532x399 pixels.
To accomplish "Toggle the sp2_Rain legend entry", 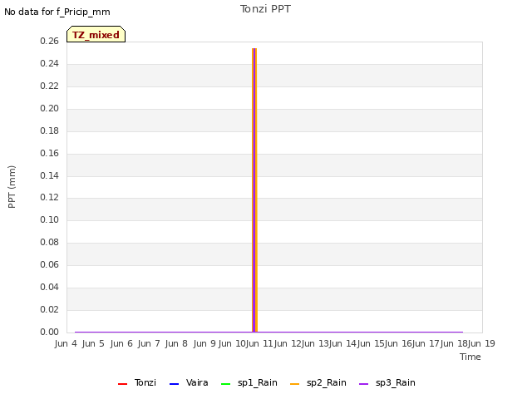I will tap(318, 382).
